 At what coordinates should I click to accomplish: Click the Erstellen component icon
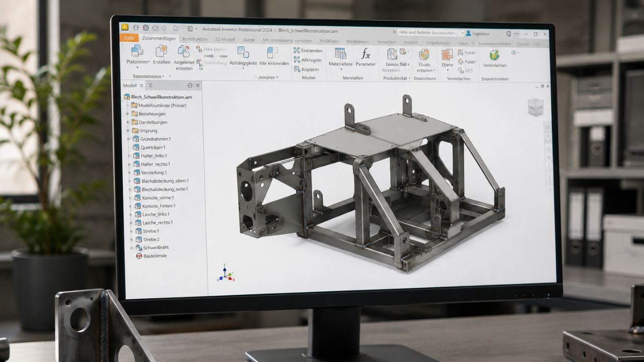[162, 51]
